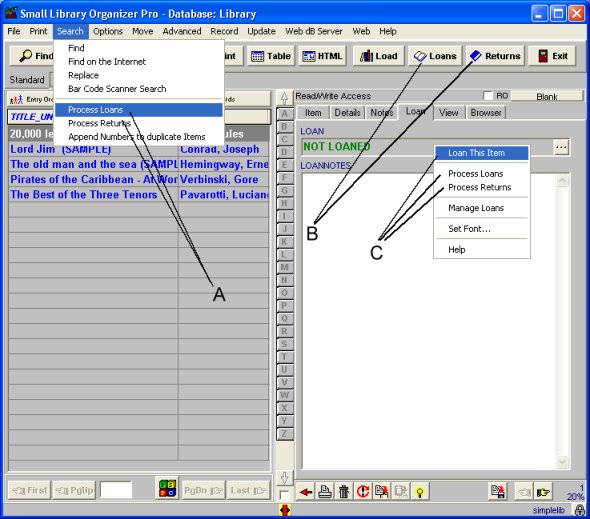Toggle the checkbox below the alphabet bar
Viewport: 590px width, 519px height.
coord(284,495)
